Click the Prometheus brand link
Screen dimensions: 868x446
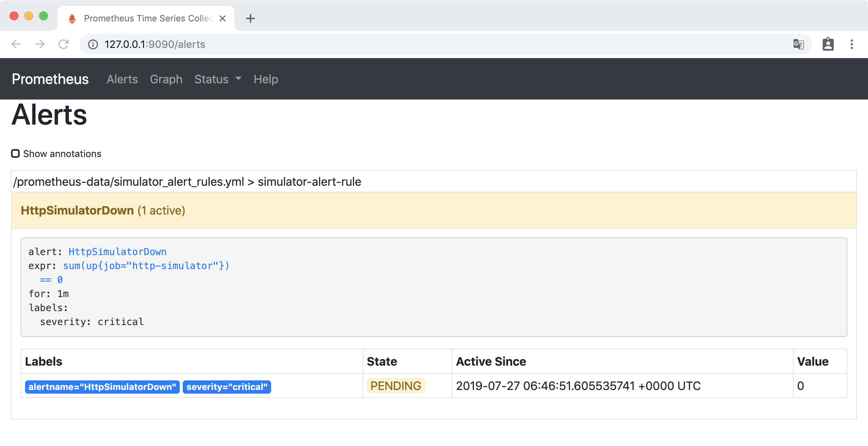(50, 79)
